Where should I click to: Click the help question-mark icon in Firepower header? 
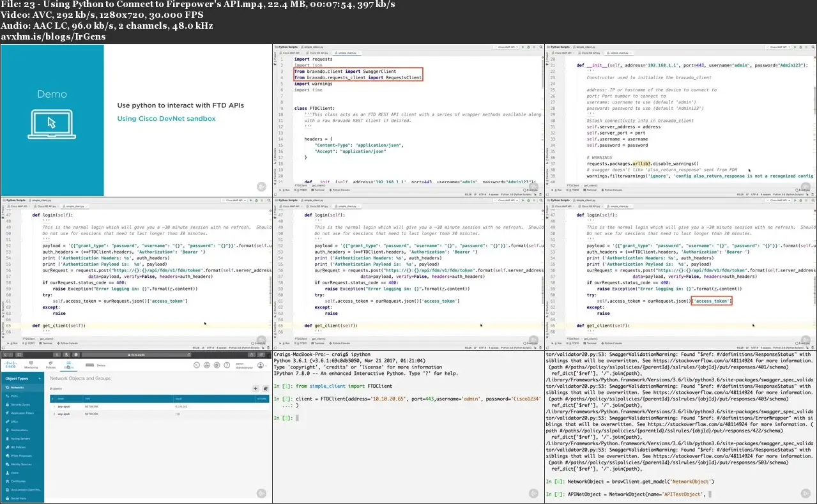227,365
